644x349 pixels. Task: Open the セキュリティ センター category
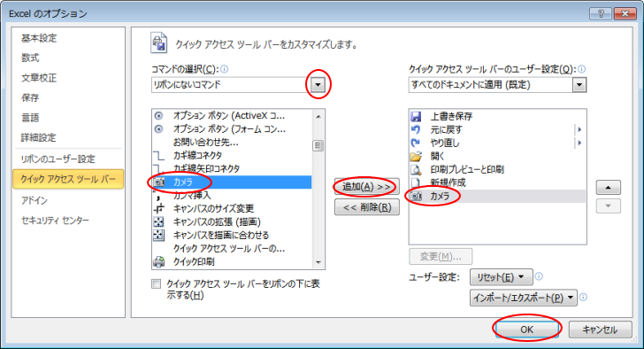point(55,221)
